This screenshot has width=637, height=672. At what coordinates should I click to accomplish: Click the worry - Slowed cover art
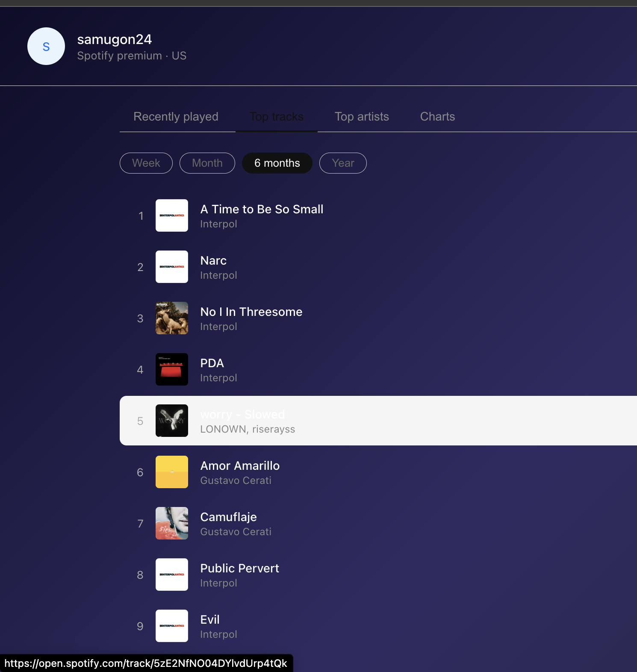(x=172, y=421)
